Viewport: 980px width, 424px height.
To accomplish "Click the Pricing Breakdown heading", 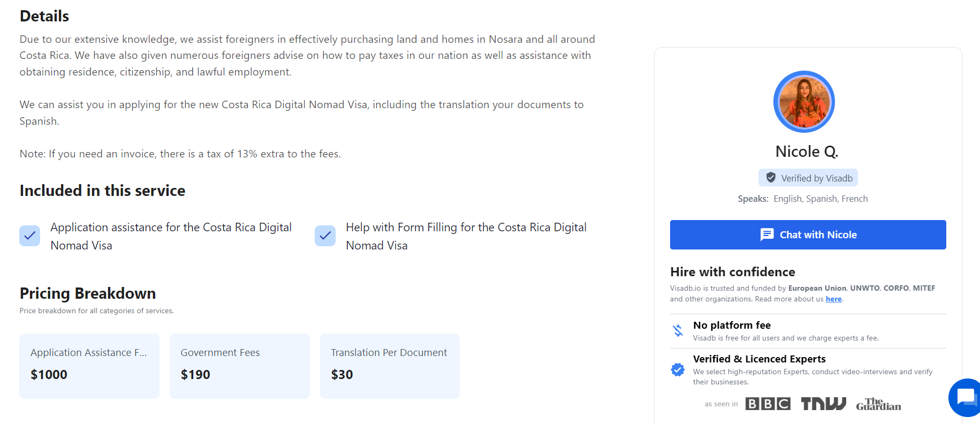I will (88, 293).
